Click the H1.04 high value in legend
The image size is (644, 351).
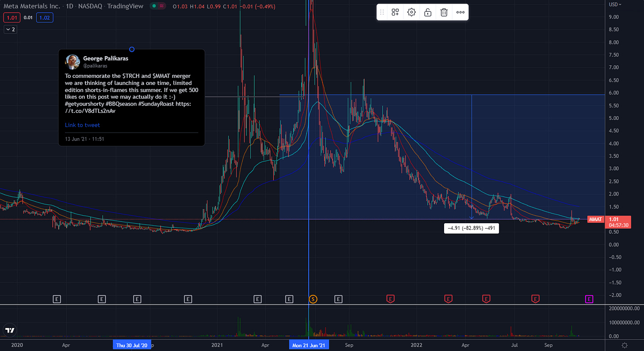pyautogui.click(x=196, y=6)
